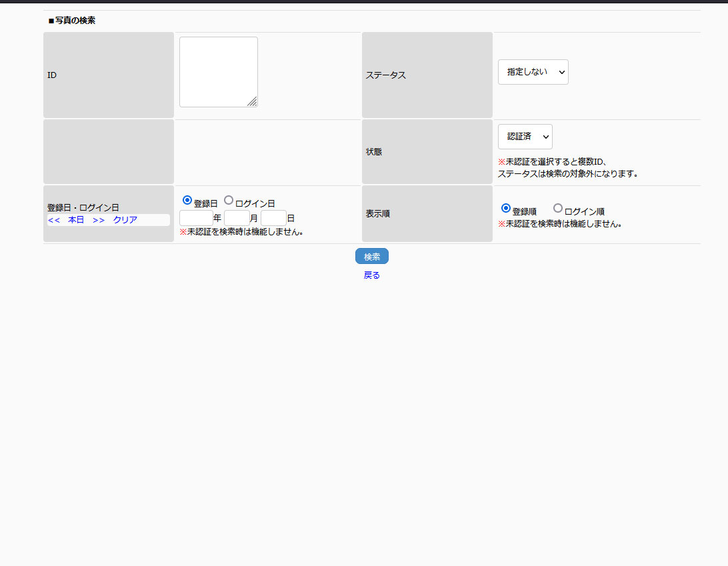
Task: Open the ステータス dropdown
Action: pos(533,72)
